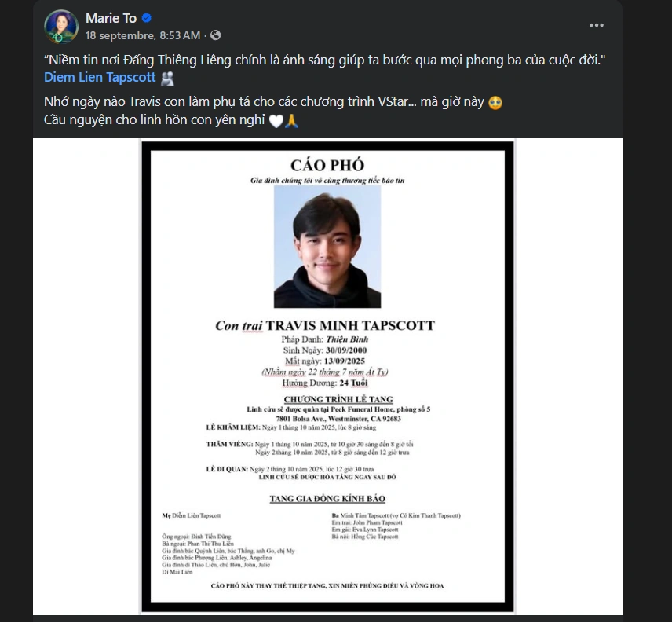Click the white heart emoji
This screenshot has height=623, width=672.
click(x=276, y=121)
